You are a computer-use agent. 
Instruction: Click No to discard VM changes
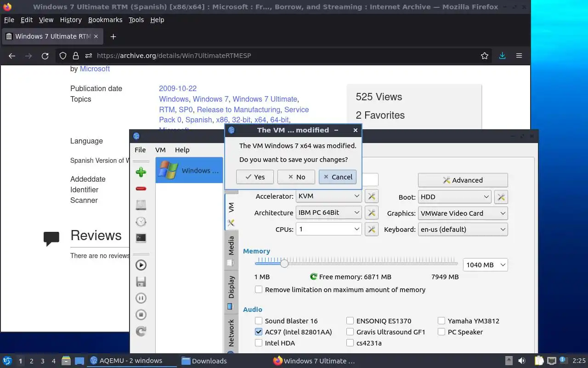click(296, 177)
